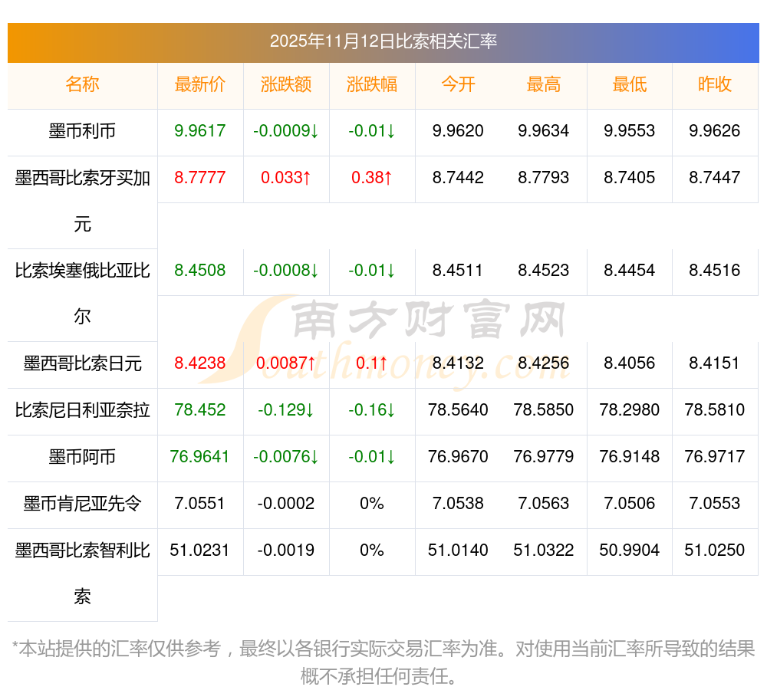Select the 涨跌幅 column header
767x700 pixels.
(372, 84)
